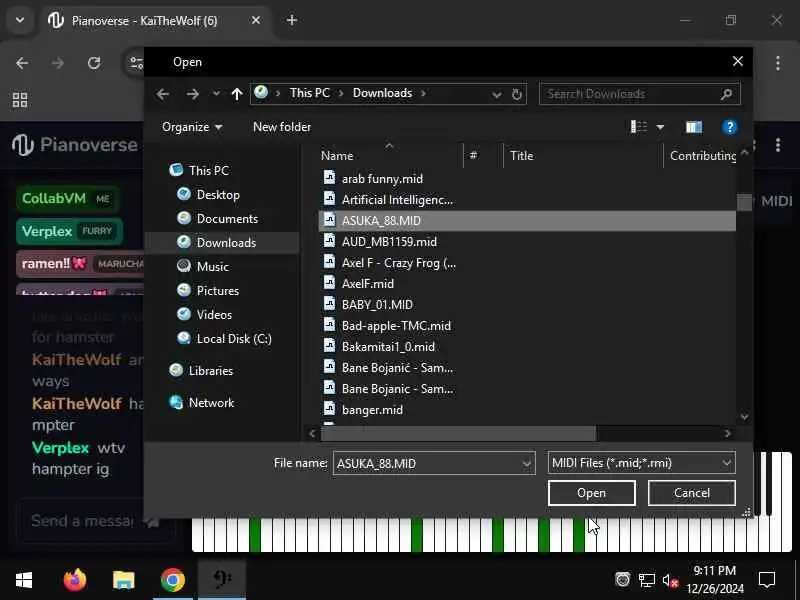The height and width of the screenshot is (600, 800).
Task: Expand the File name dropdown
Action: tap(527, 464)
